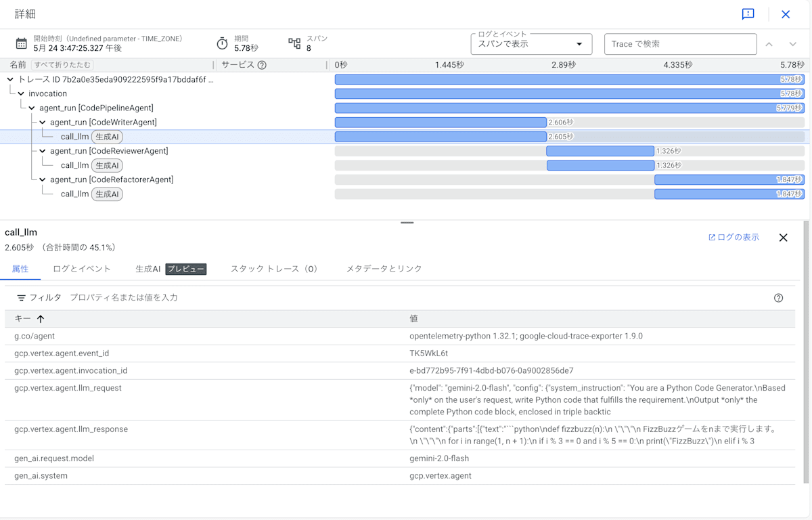This screenshot has width=812, height=520.
Task: Grab the panel divider handle
Action: click(407, 223)
